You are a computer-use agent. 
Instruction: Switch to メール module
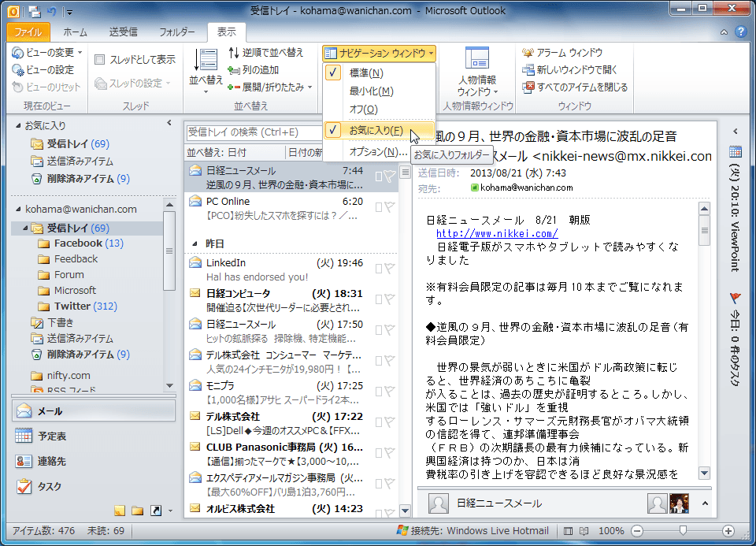coord(94,411)
